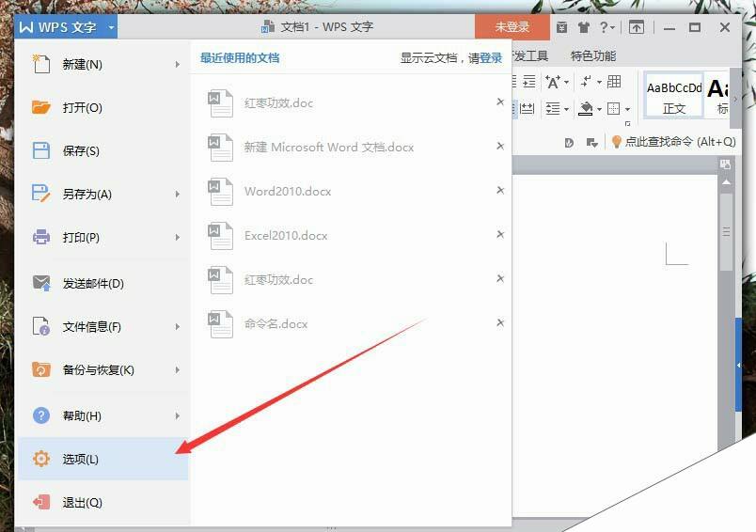Open the Chinese layout A dropdown arrow
The image size is (756, 532).
[x=566, y=83]
